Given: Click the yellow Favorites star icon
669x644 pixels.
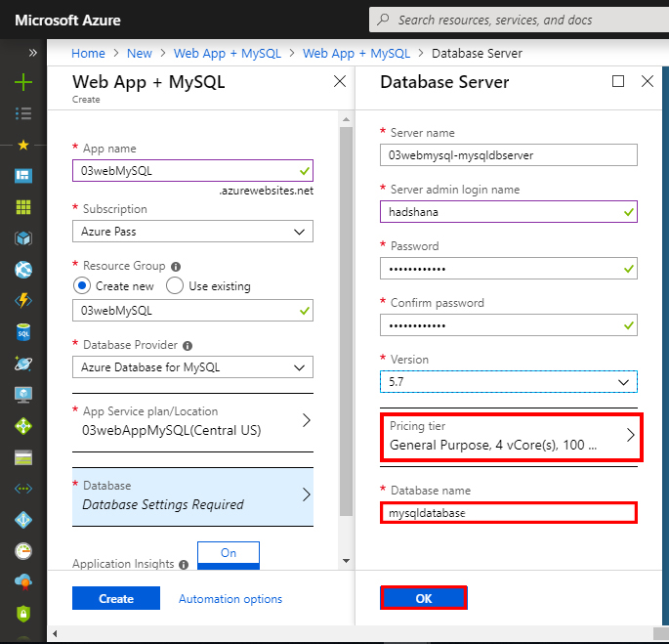Looking at the screenshot, I should click(23, 146).
